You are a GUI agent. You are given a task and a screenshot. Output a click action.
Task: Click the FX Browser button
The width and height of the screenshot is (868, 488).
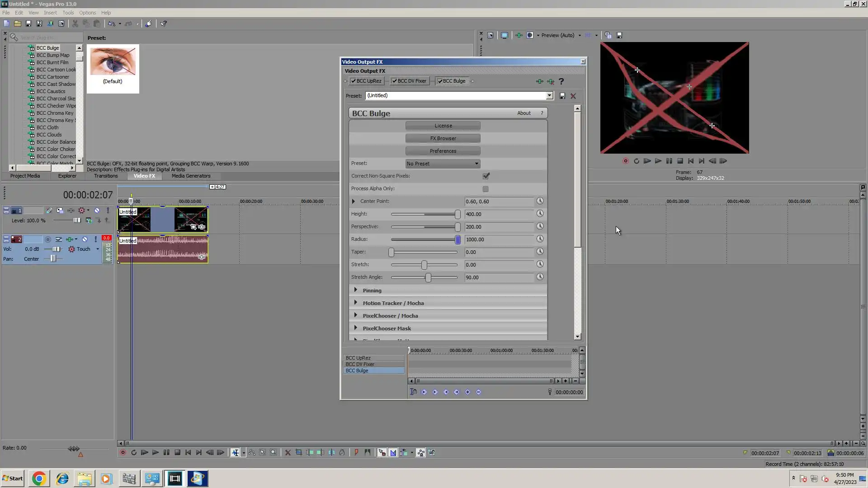[x=443, y=138]
